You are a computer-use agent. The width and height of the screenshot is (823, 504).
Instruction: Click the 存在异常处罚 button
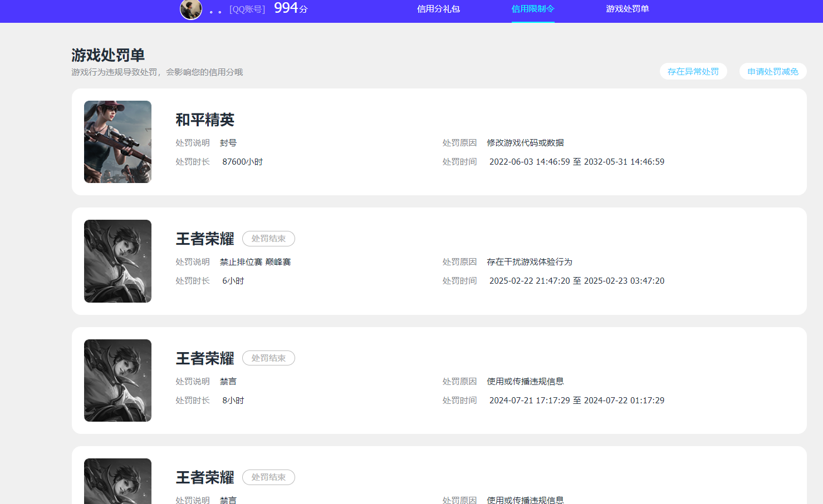coord(693,71)
